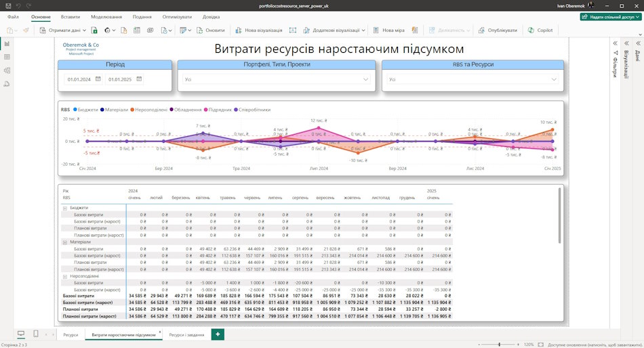Toggle Матеріали legend item in chart
The width and height of the screenshot is (644, 348).
pyautogui.click(x=114, y=110)
